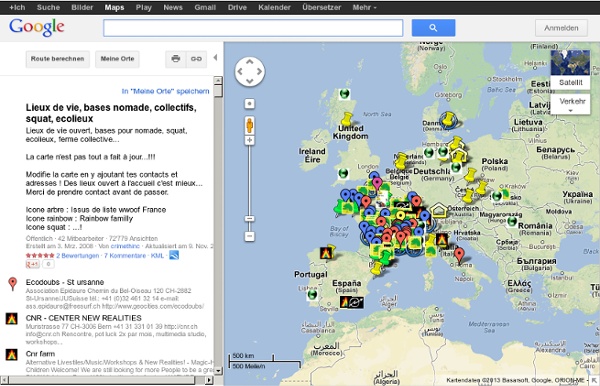Click the horizontal scrollbar right arrow

tap(209, 380)
